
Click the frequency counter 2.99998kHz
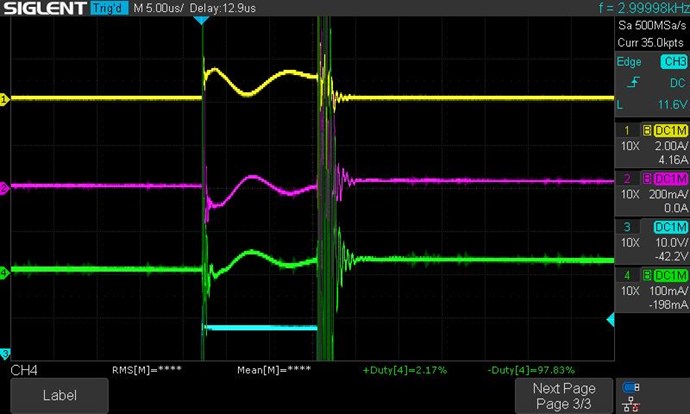point(644,7)
